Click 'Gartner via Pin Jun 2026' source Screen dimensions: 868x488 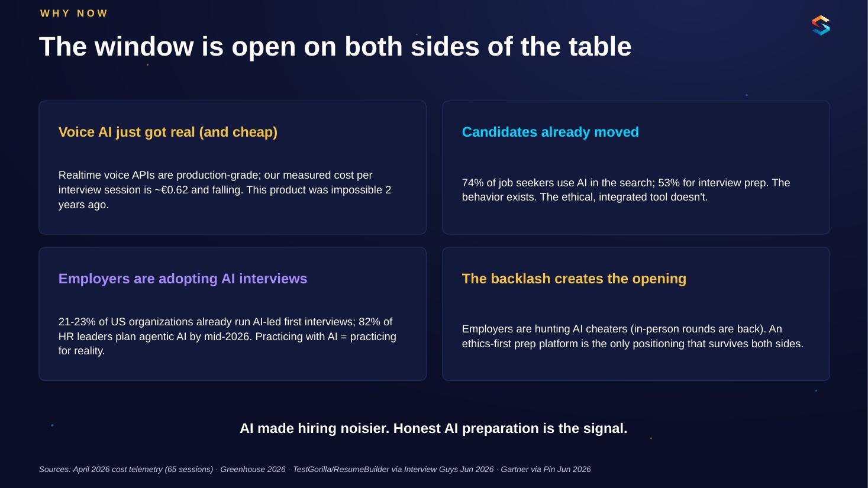[546, 469]
